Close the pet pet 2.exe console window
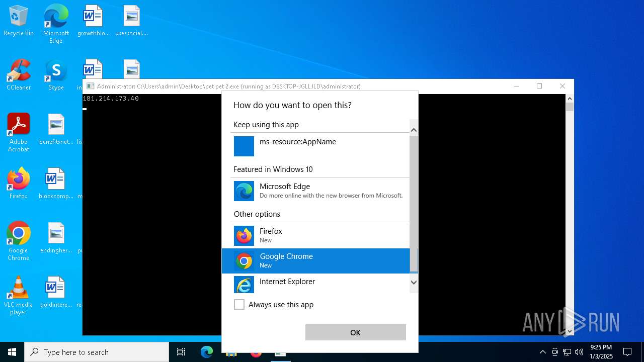The width and height of the screenshot is (644, 362). click(562, 86)
